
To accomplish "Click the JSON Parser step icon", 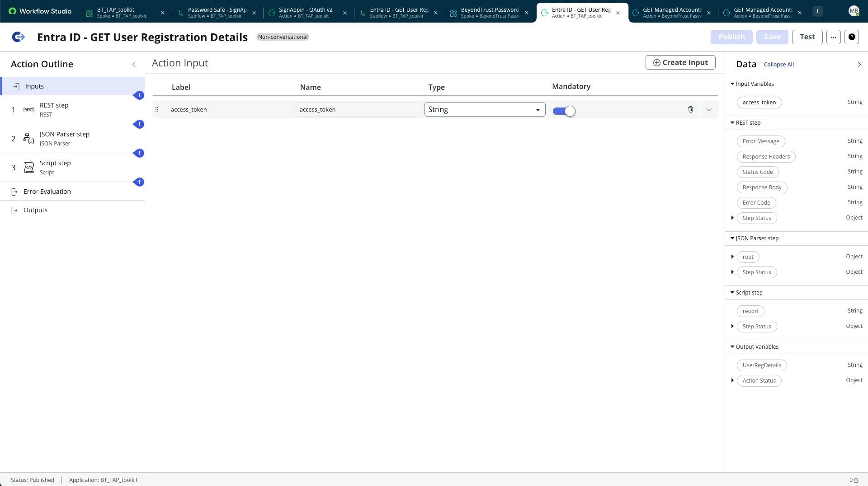I will (29, 139).
